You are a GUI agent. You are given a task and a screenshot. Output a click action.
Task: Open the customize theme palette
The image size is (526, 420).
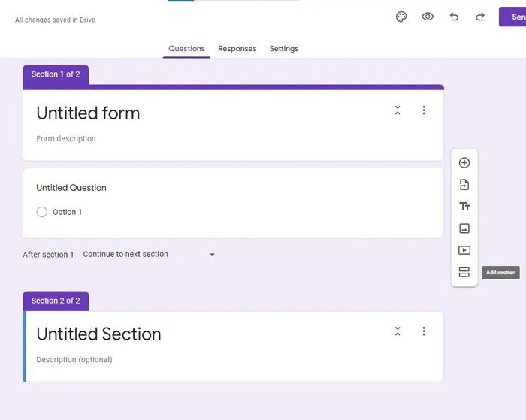(x=401, y=17)
